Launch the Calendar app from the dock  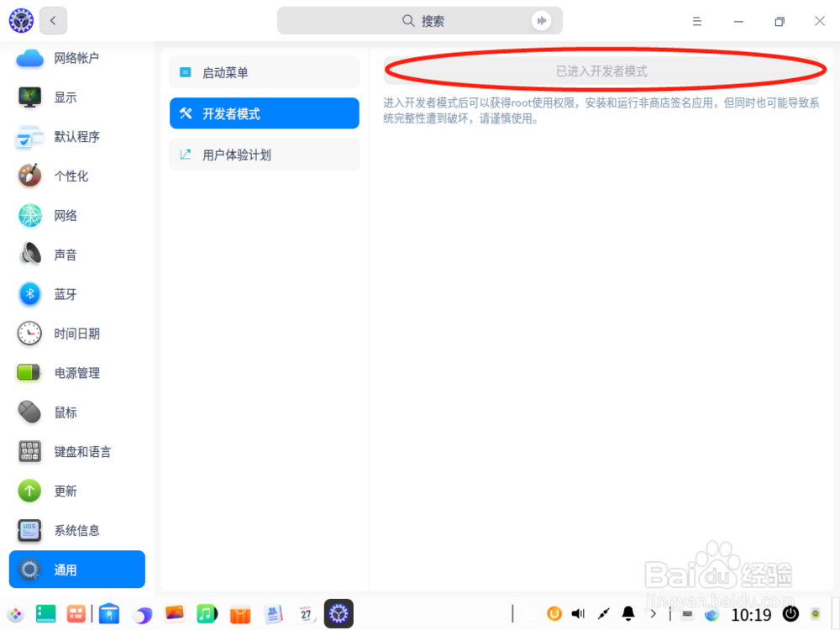[306, 613]
